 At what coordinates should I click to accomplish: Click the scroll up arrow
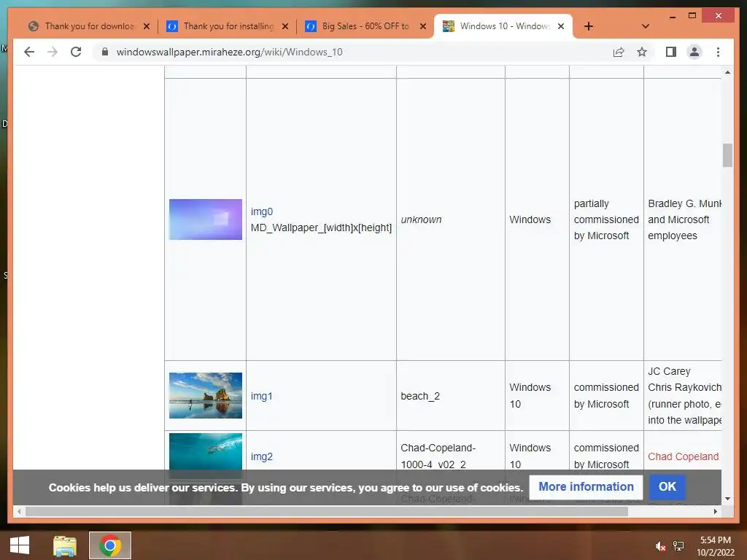click(x=727, y=72)
